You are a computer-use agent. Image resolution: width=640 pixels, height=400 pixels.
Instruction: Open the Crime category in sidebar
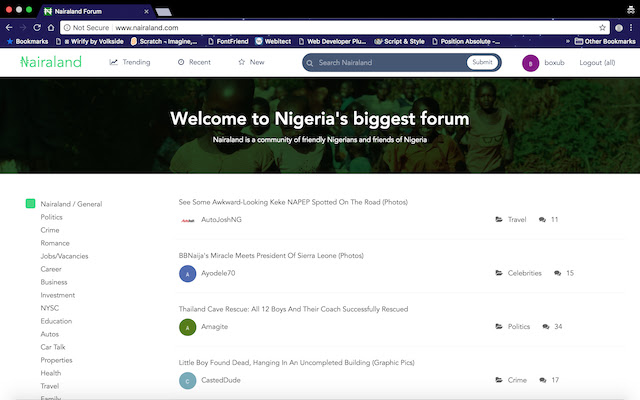coord(50,230)
